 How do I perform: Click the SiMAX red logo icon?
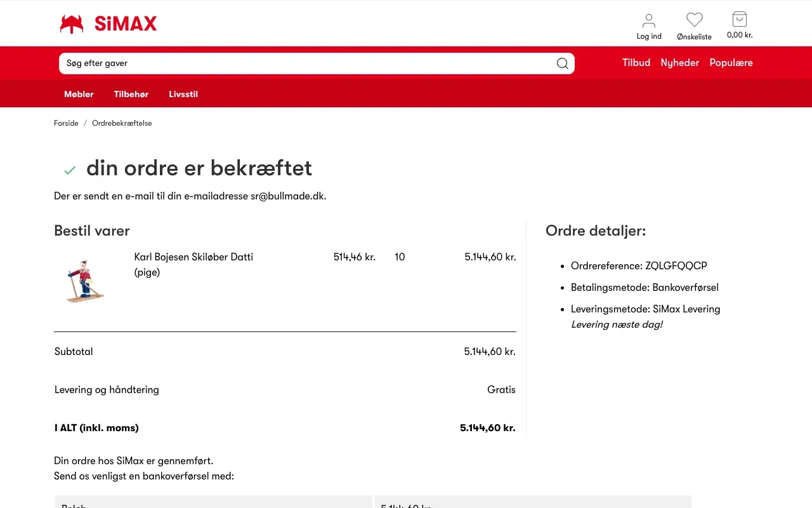(72, 24)
